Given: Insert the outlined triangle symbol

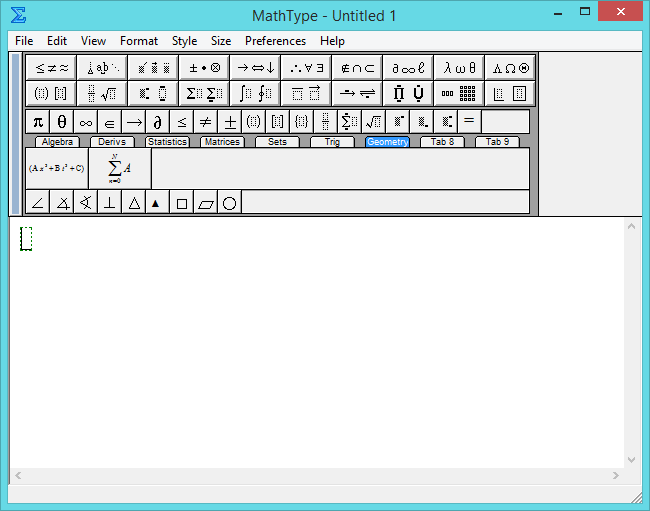Looking at the screenshot, I should [134, 203].
